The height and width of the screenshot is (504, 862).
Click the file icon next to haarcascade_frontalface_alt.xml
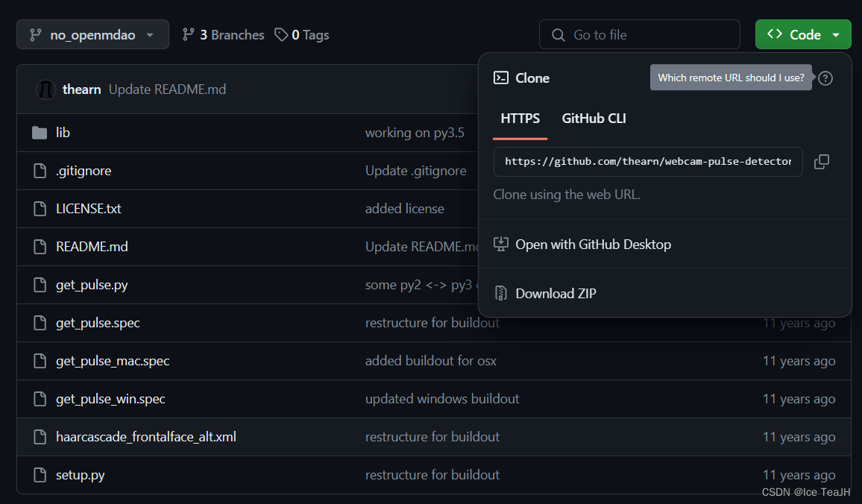(40, 436)
